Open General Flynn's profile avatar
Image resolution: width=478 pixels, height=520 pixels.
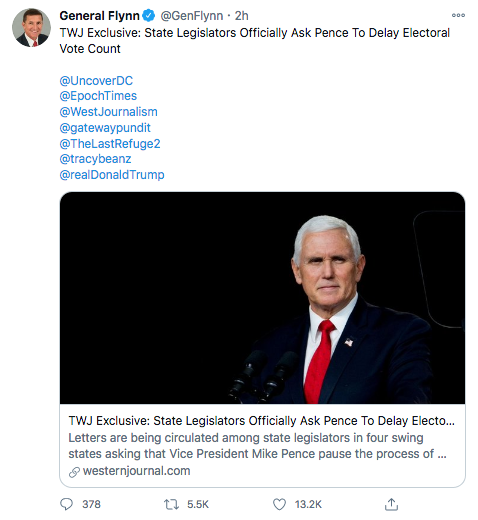32,28
